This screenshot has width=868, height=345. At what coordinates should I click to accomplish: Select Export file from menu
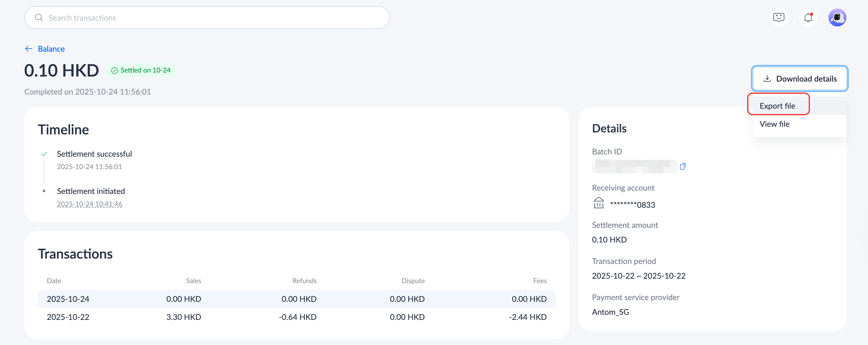coord(777,106)
